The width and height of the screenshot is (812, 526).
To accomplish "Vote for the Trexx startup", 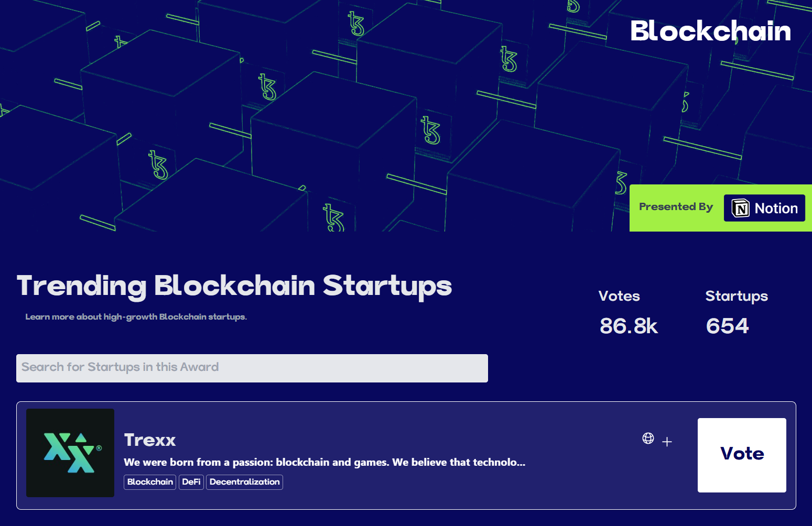I will [x=742, y=455].
